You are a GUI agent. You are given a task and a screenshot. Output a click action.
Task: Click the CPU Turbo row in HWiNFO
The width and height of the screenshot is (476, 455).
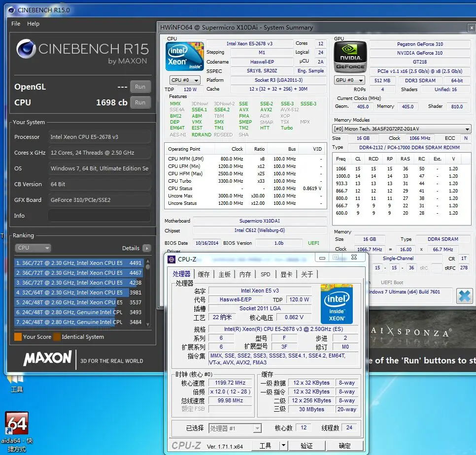[x=245, y=181]
